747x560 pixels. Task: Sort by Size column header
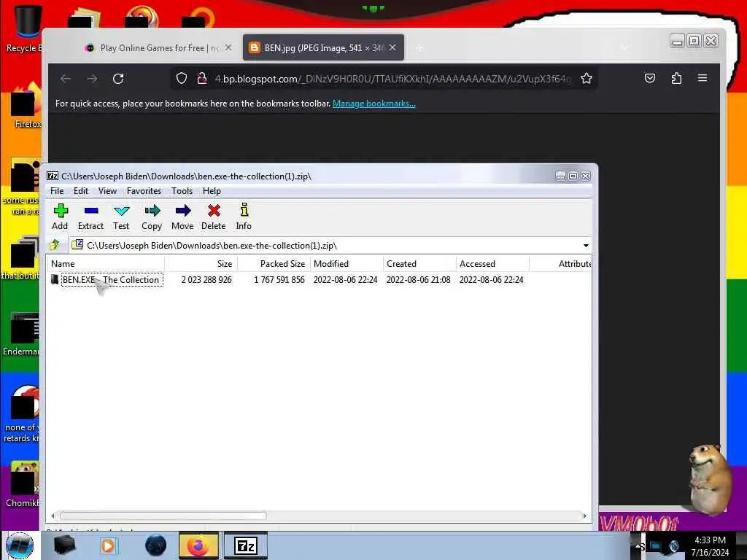tap(201, 264)
